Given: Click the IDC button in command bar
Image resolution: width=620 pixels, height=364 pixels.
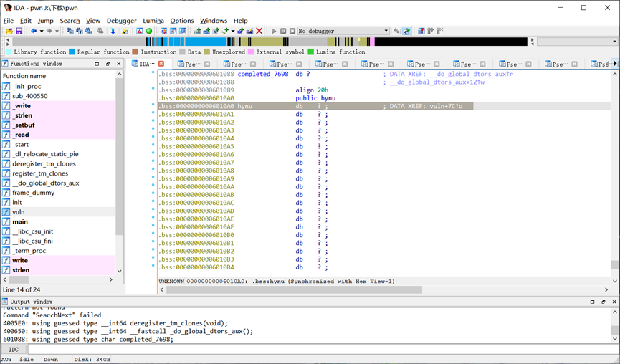Looking at the screenshot, I should click(x=14, y=349).
